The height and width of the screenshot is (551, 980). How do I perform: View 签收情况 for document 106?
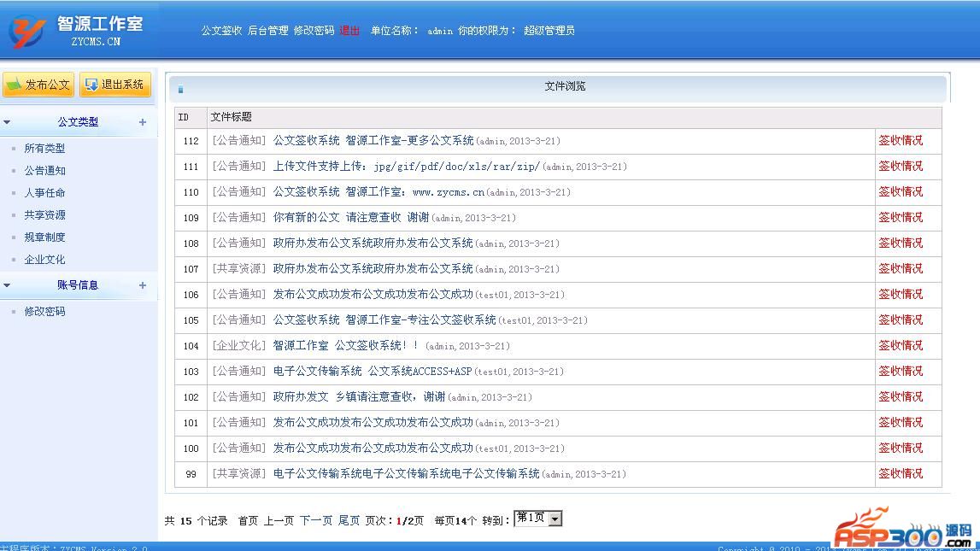pyautogui.click(x=901, y=294)
